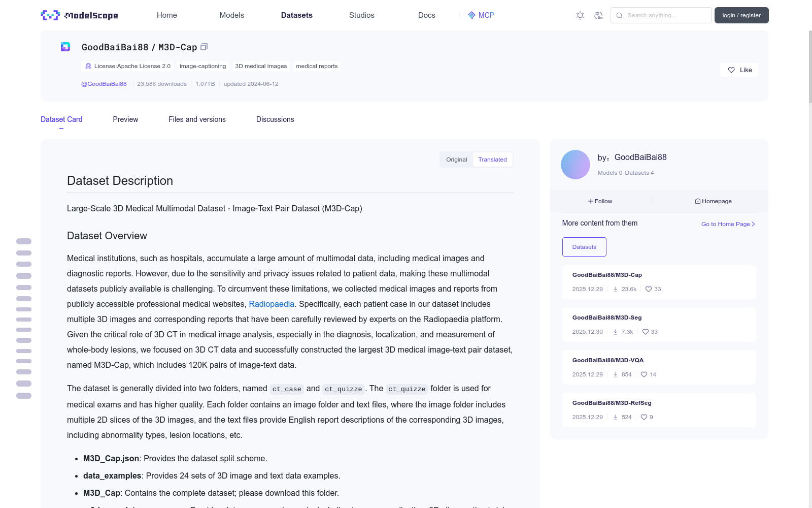
Task: Click the Search anything input field
Action: pyautogui.click(x=661, y=15)
